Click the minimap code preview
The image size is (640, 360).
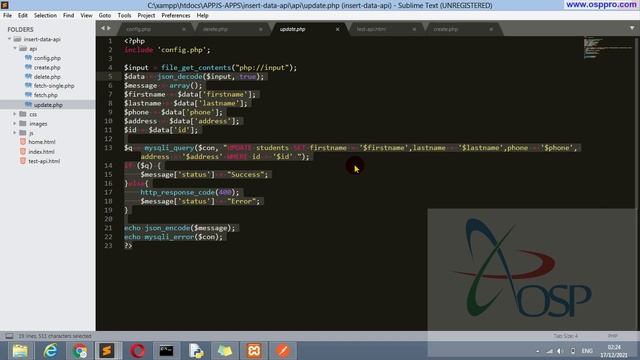pos(607,47)
